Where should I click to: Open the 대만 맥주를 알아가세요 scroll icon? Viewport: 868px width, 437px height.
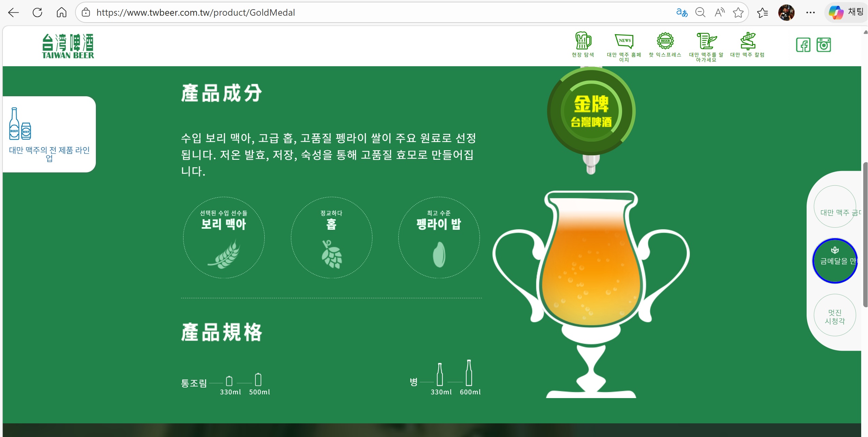click(706, 41)
